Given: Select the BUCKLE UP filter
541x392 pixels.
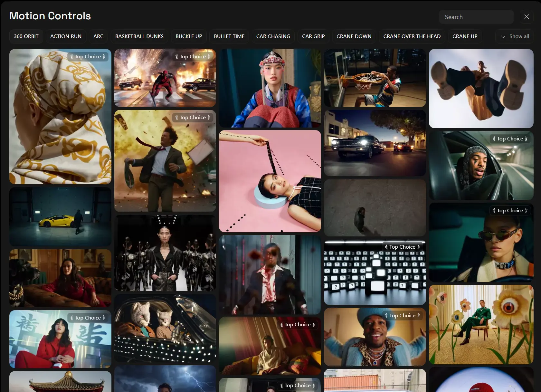Looking at the screenshot, I should [189, 36].
